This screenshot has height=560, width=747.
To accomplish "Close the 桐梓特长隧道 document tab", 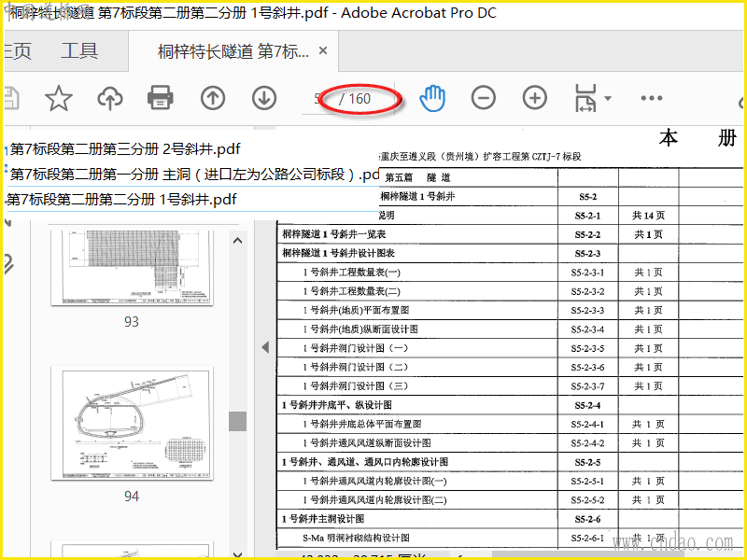I will 323,50.
